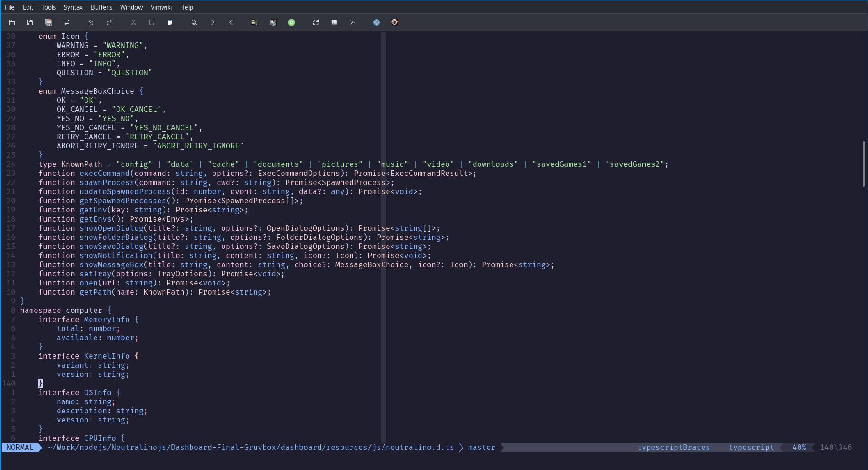Undo the last change

pos(91,22)
